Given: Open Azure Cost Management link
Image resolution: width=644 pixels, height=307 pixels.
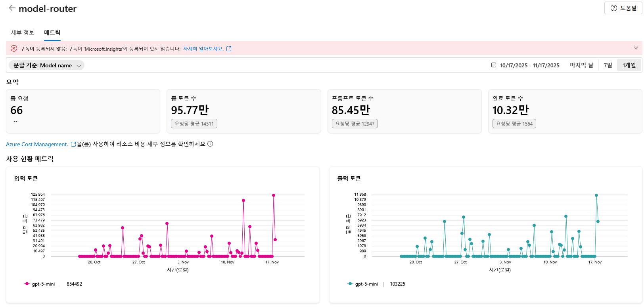Looking at the screenshot, I should tap(37, 144).
